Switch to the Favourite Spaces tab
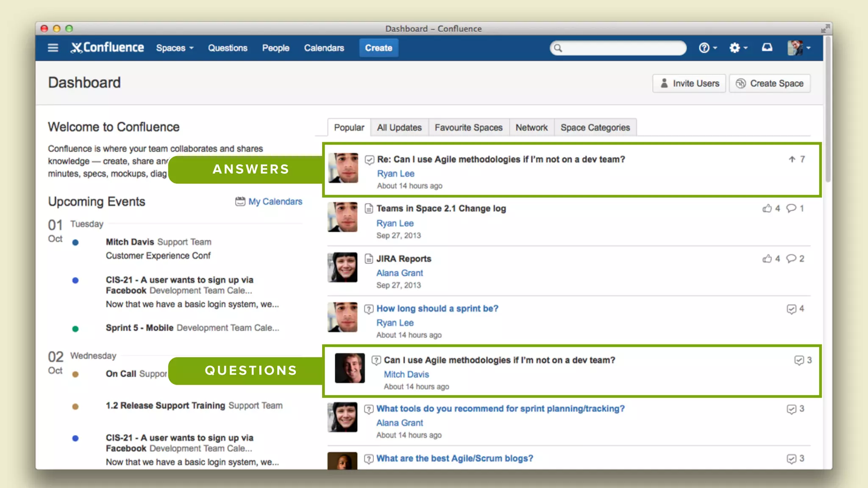Viewport: 868px width, 488px height. [x=468, y=128]
